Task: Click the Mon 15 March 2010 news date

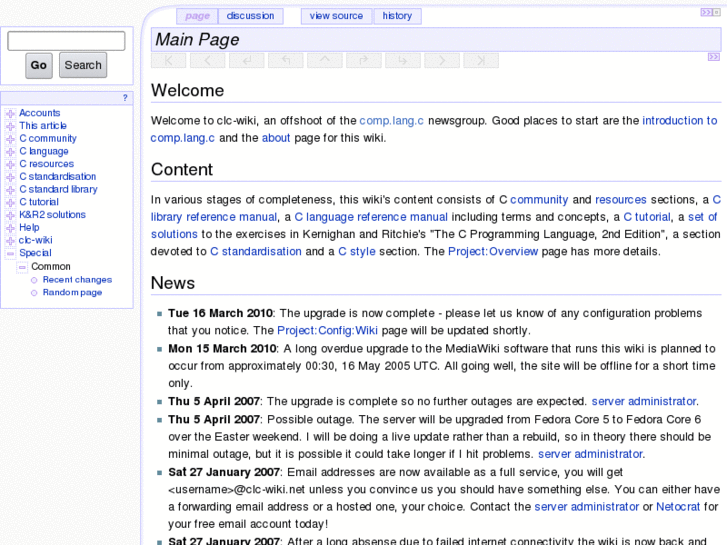Action: (222, 349)
